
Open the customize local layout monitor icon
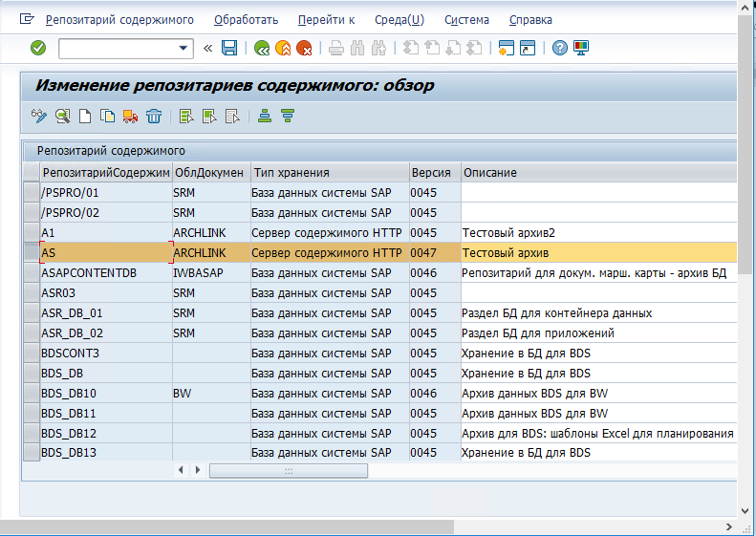581,48
